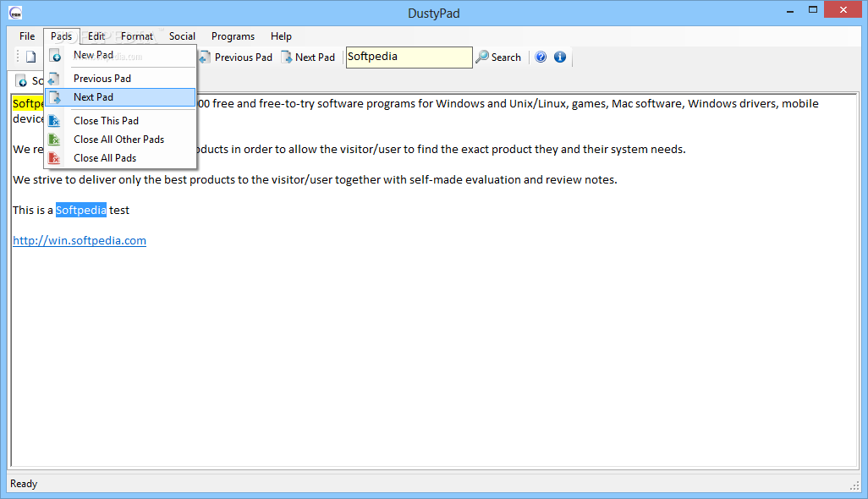
Task: Close the DustyPad window
Action: point(843,10)
